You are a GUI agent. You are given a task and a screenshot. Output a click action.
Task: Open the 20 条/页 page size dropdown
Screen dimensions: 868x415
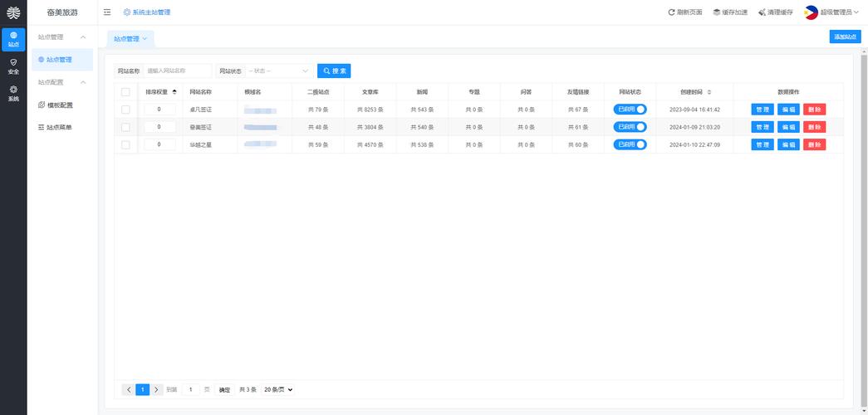[278, 389]
